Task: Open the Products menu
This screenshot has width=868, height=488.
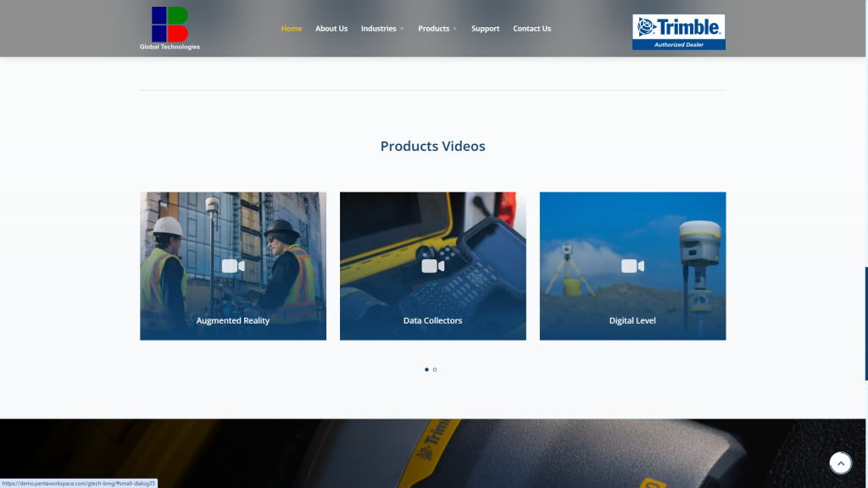Action: (433, 28)
